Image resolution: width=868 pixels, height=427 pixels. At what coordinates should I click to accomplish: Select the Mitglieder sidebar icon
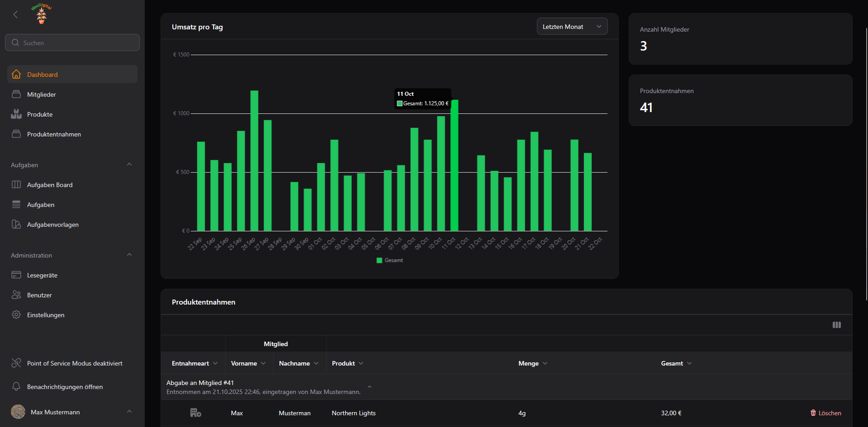coord(16,94)
